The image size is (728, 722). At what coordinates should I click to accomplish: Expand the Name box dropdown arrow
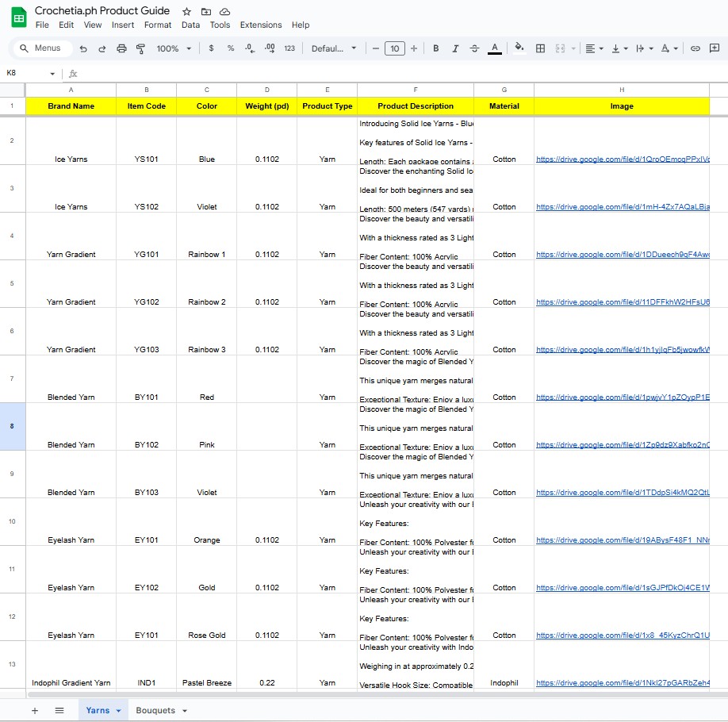click(x=52, y=74)
